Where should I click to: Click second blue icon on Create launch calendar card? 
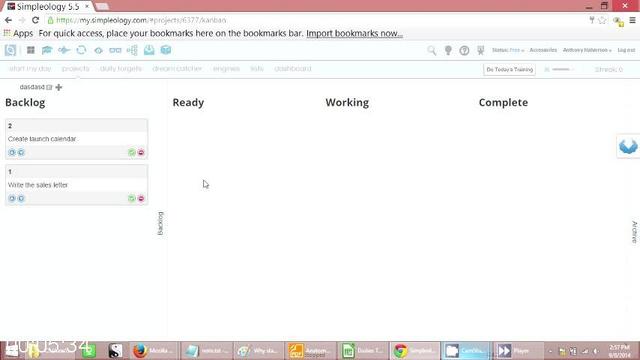point(21,152)
